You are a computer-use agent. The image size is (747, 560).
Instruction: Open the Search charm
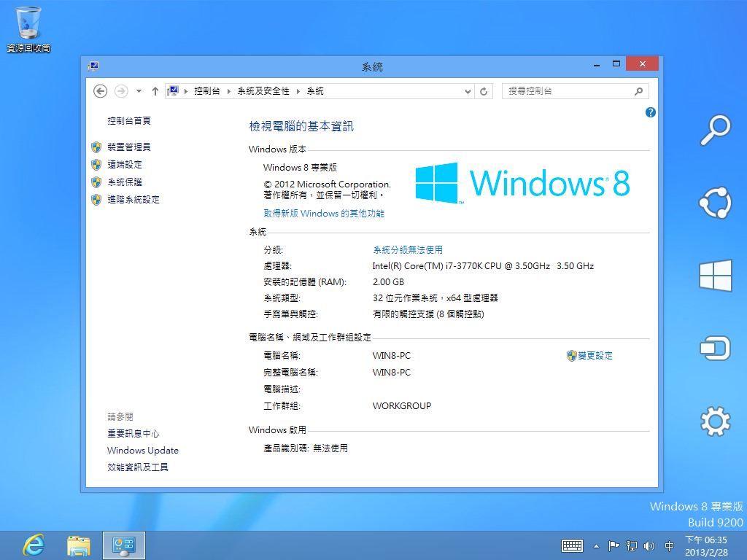[715, 130]
